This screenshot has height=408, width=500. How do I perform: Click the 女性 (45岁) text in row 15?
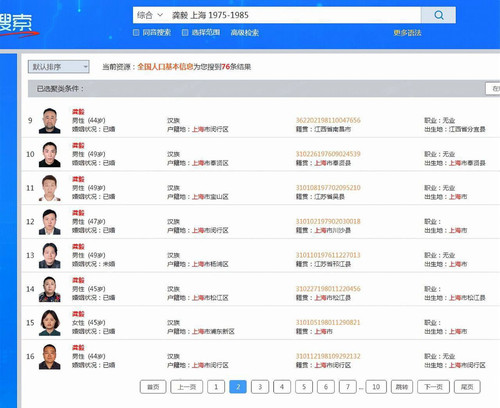pyautogui.click(x=89, y=323)
